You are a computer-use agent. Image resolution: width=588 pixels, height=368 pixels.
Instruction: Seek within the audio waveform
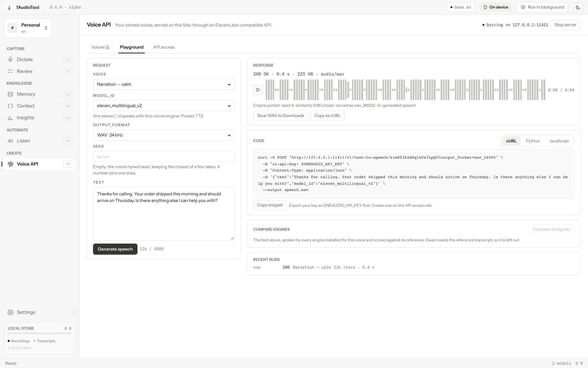(405, 90)
